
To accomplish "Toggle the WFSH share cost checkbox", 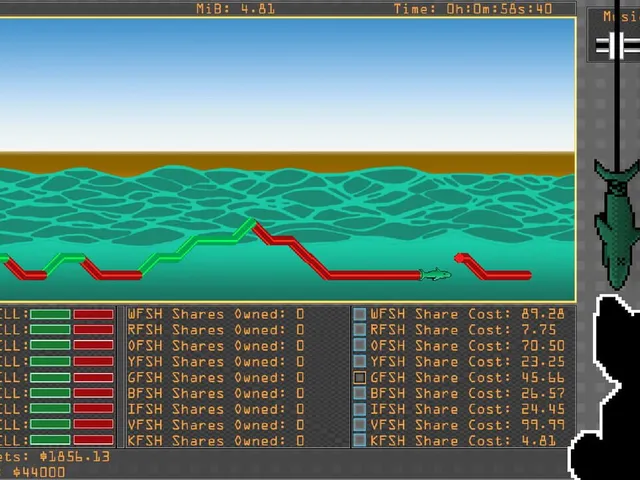I will [x=359, y=314].
